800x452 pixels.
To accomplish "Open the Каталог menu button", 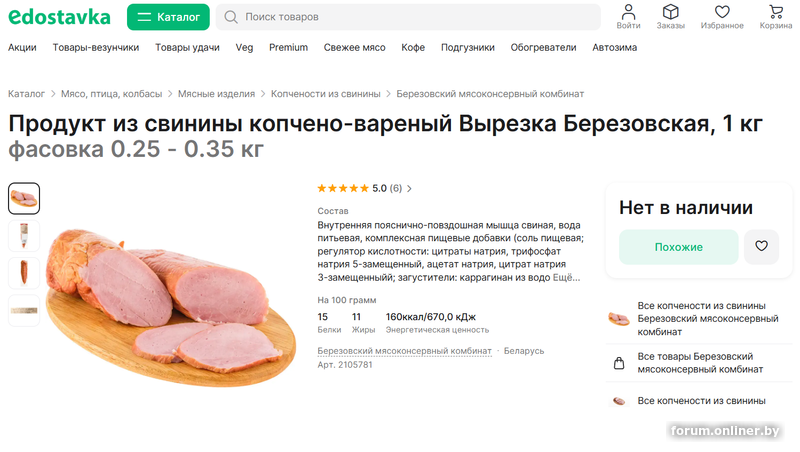I will point(168,17).
